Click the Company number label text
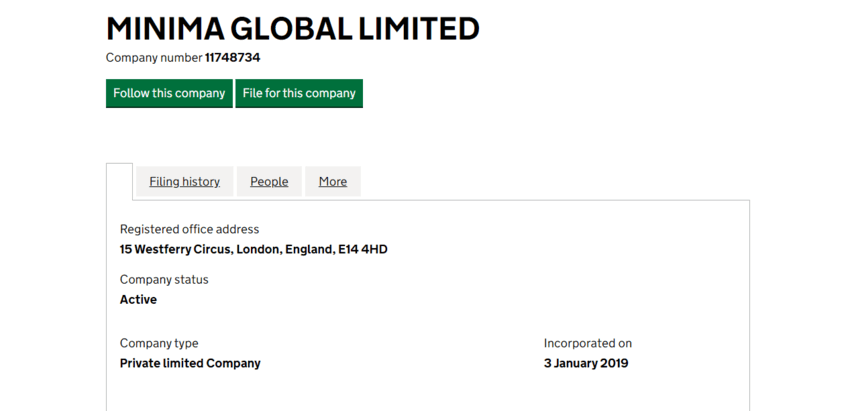 (154, 58)
